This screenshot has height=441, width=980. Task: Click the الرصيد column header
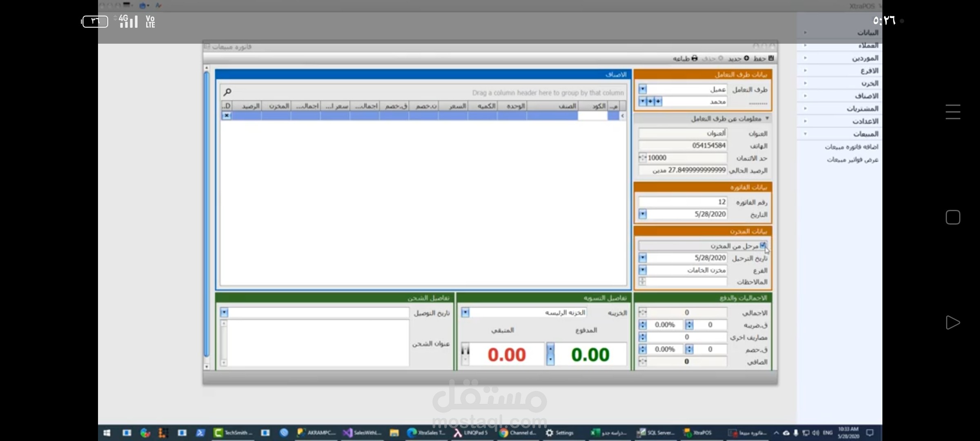click(247, 106)
